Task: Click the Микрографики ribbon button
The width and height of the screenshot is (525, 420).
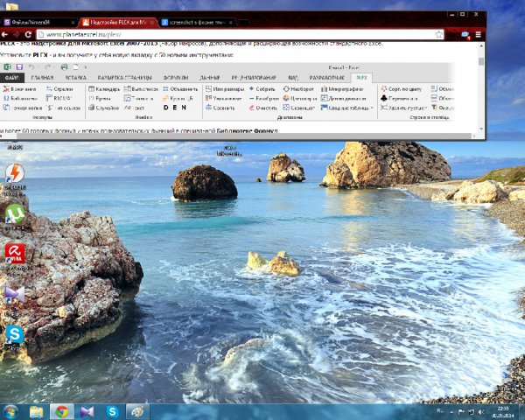Action: (342, 89)
